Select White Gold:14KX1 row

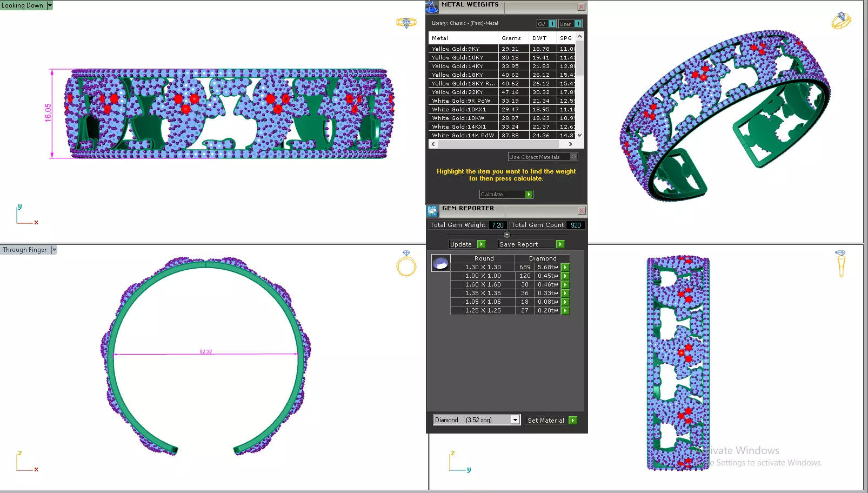[502, 127]
